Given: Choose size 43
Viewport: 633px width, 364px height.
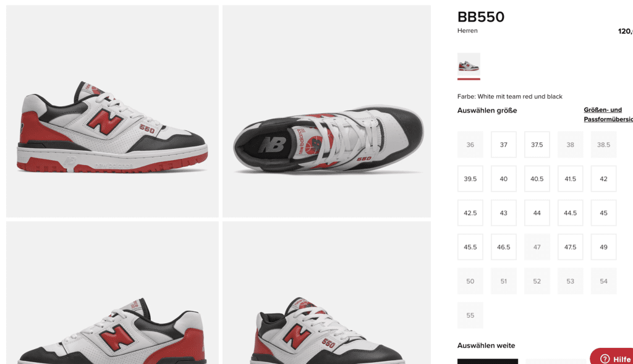Looking at the screenshot, I should [x=503, y=213].
